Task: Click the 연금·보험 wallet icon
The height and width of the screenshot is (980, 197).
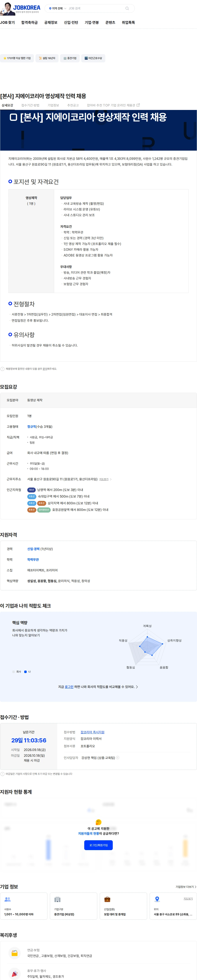Action: point(14,953)
